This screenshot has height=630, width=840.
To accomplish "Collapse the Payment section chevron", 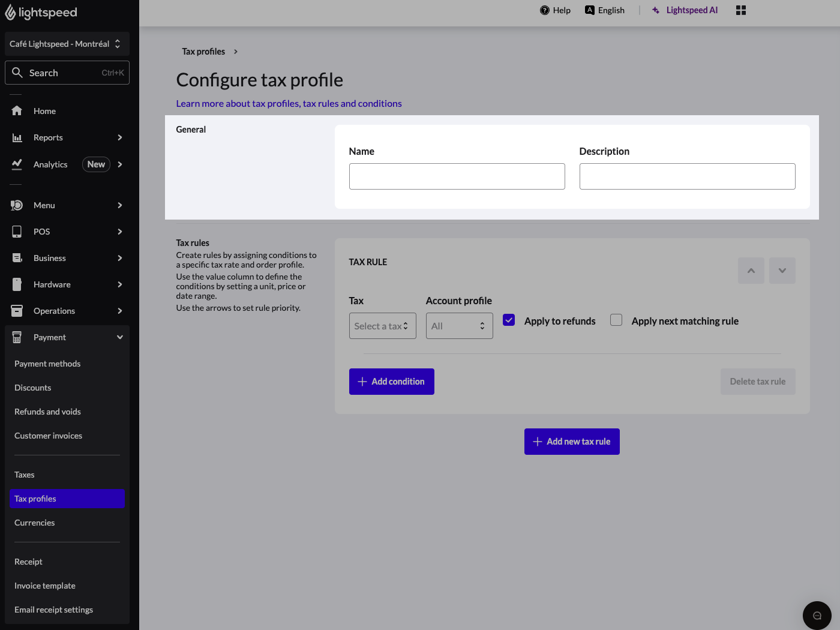I will pos(119,337).
